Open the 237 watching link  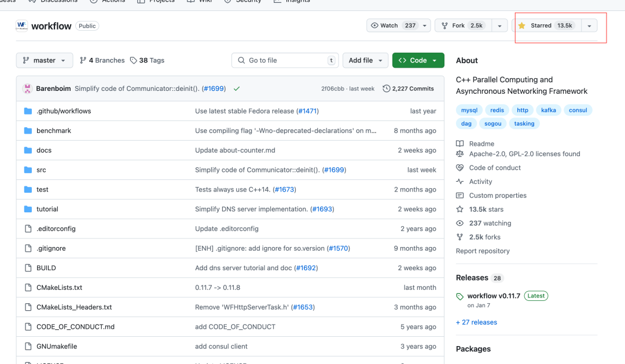pos(490,223)
